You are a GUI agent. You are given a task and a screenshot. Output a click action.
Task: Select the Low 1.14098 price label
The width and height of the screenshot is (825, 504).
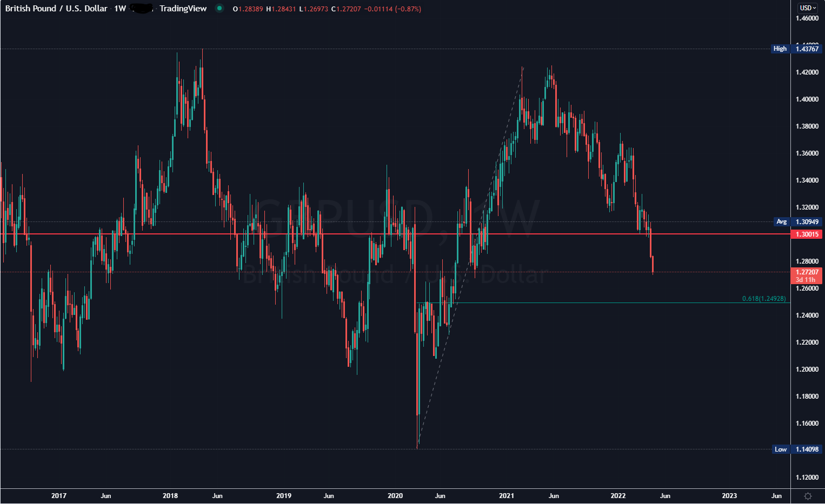pos(796,449)
